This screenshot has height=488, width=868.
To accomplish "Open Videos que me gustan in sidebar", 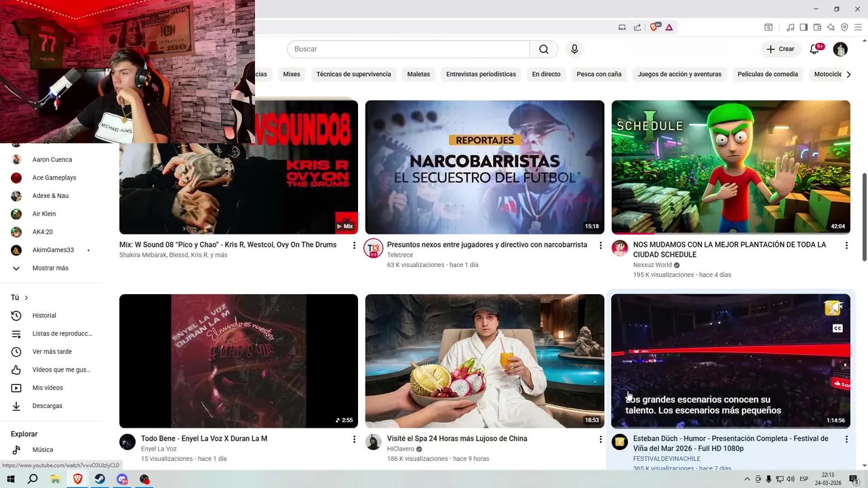I will click(52, 369).
